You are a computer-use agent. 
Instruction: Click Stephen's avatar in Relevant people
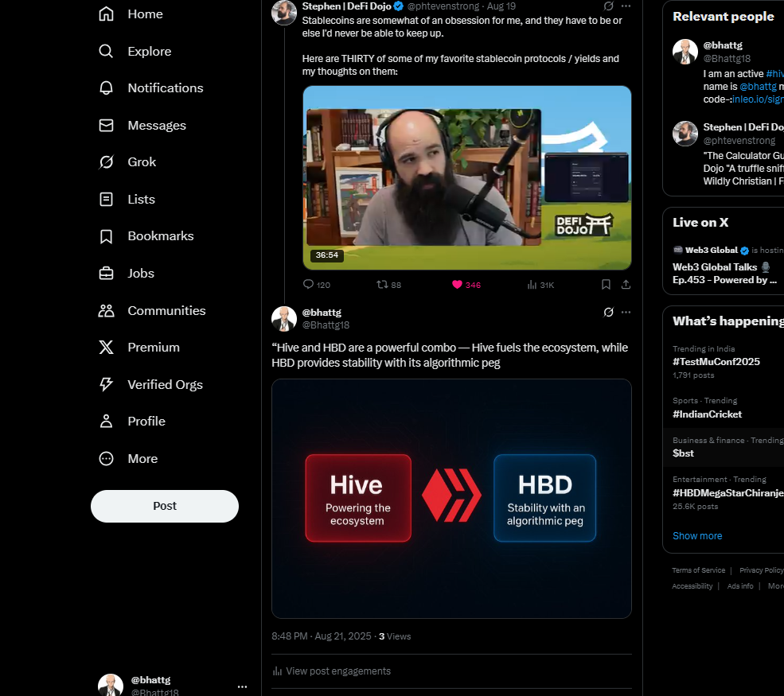(685, 134)
